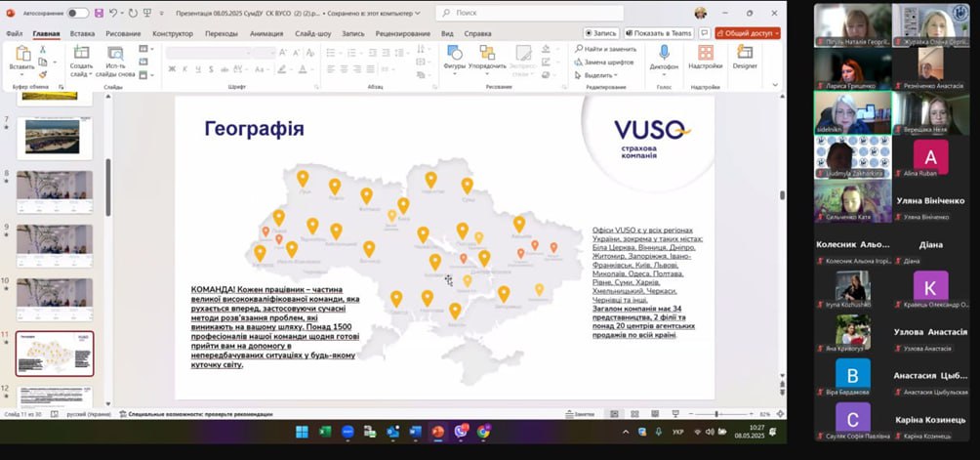Click fit slide to window icon
The image size is (980, 460).
780,414
